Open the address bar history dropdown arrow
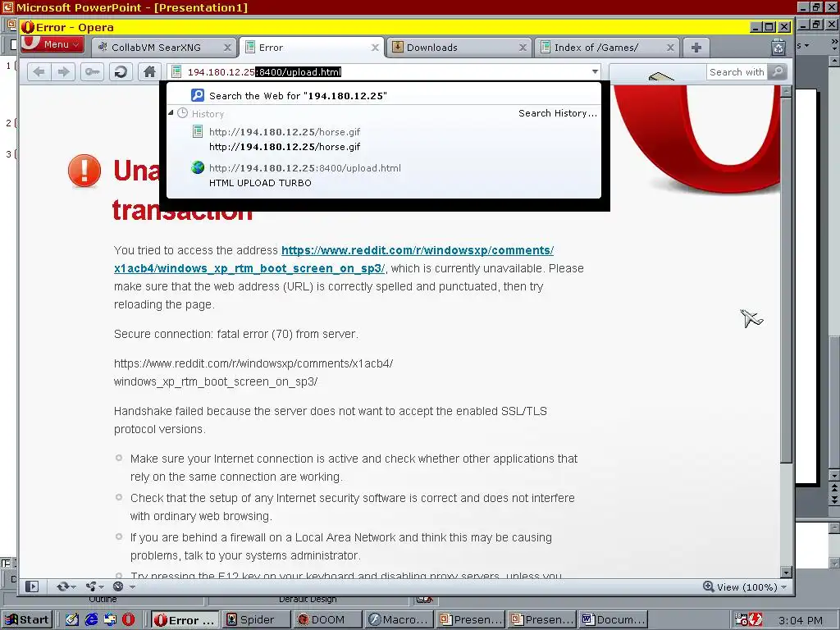 tap(595, 72)
